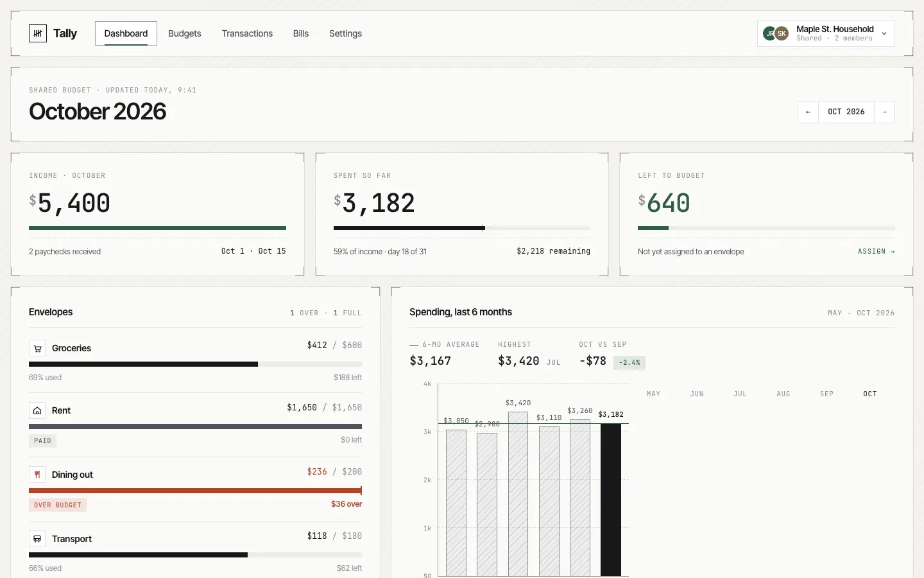Click the SK member avatar
Screen dimensions: 924x578
[x=782, y=33]
